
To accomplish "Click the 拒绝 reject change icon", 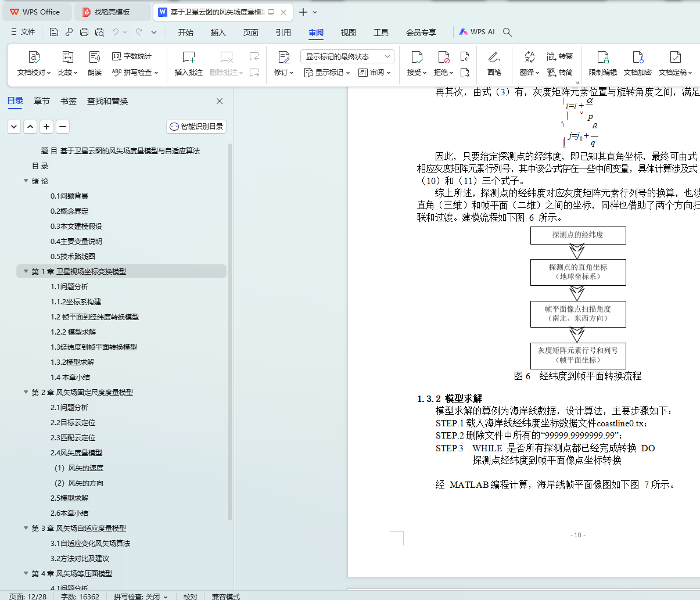I will tap(443, 58).
